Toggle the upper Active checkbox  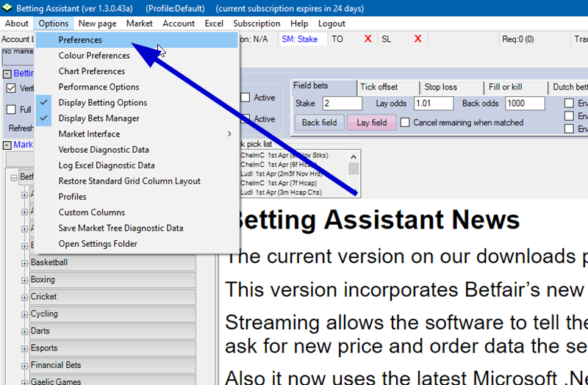pyautogui.click(x=245, y=98)
